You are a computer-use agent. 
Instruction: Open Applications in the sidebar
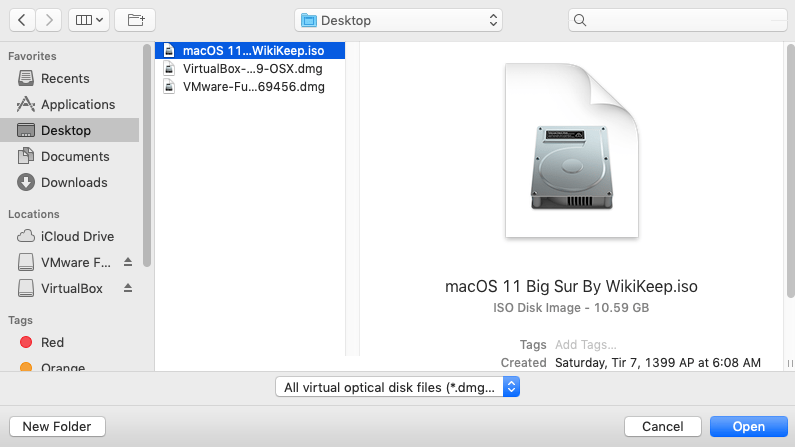pyautogui.click(x=70, y=104)
